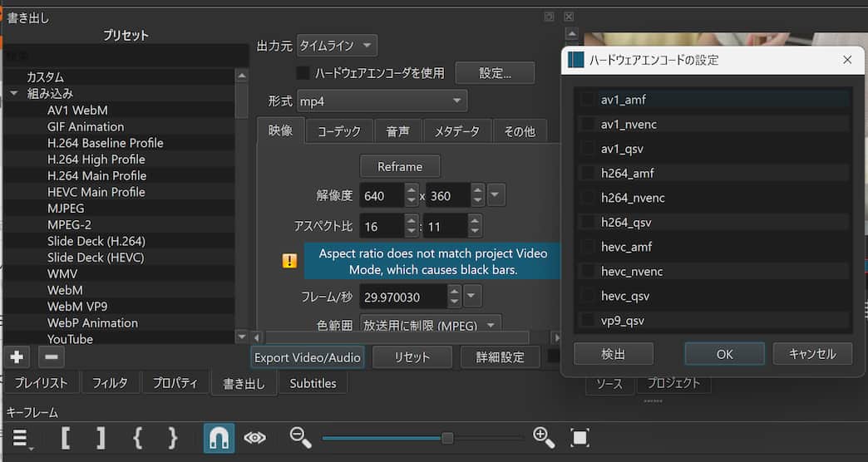Screen dimensions: 868x462
Task: Click Export Video/Audio button
Action: pyautogui.click(x=308, y=357)
